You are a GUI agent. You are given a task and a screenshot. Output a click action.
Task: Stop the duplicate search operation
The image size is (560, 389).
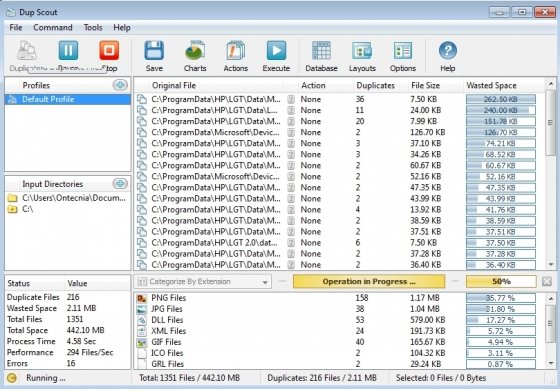[x=109, y=51]
